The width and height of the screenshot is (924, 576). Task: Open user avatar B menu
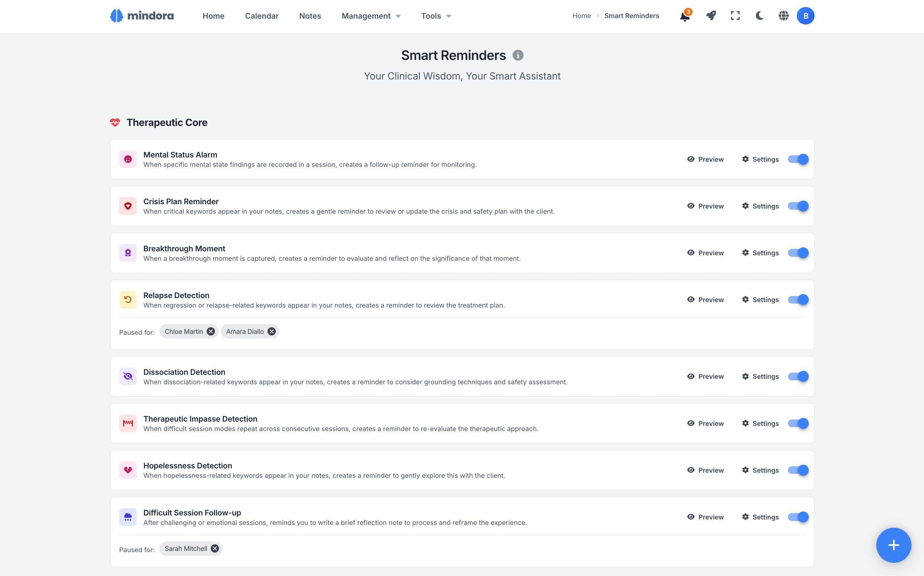click(x=806, y=16)
